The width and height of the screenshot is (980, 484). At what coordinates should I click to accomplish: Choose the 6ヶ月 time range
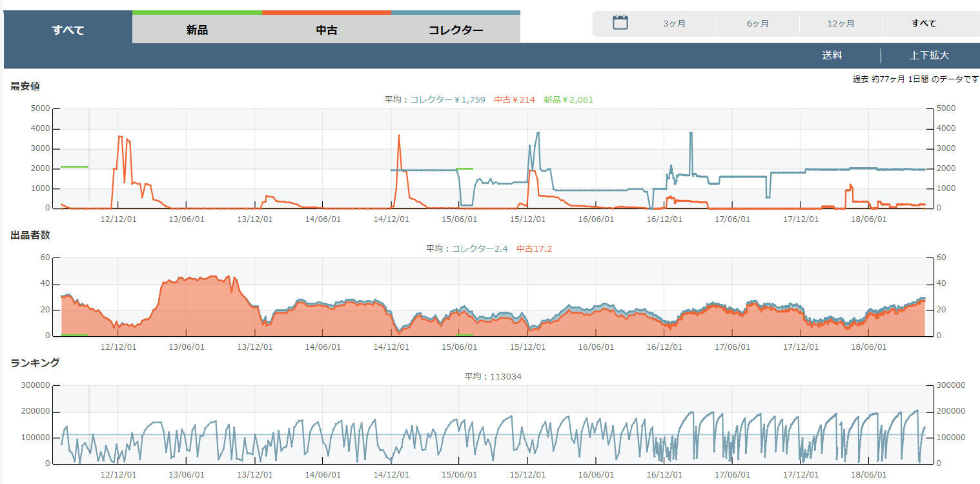(757, 24)
